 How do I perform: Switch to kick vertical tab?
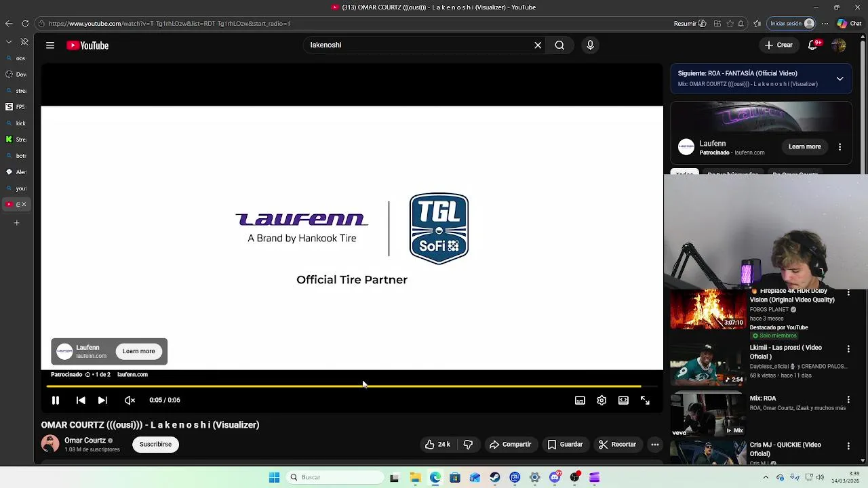pyautogui.click(x=16, y=123)
